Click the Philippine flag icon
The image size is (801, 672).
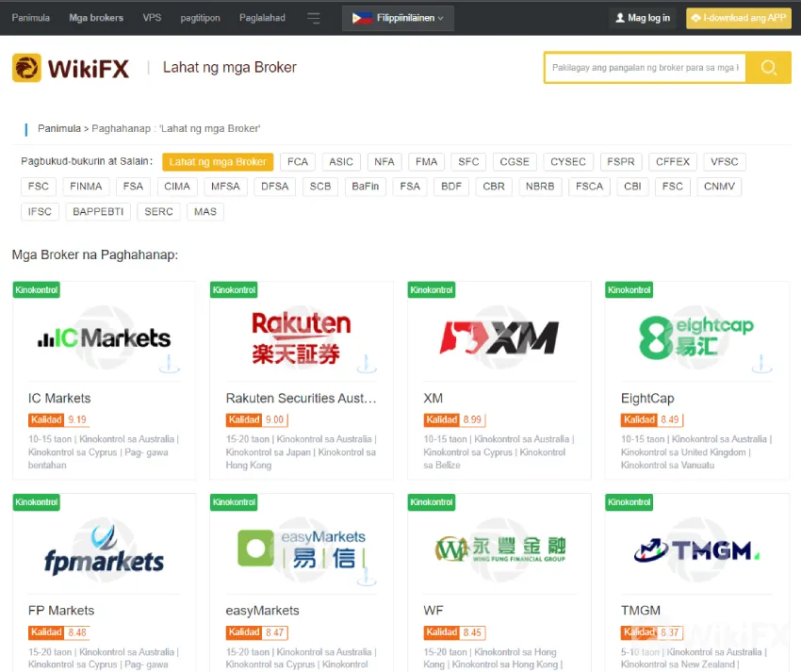pyautogui.click(x=362, y=18)
